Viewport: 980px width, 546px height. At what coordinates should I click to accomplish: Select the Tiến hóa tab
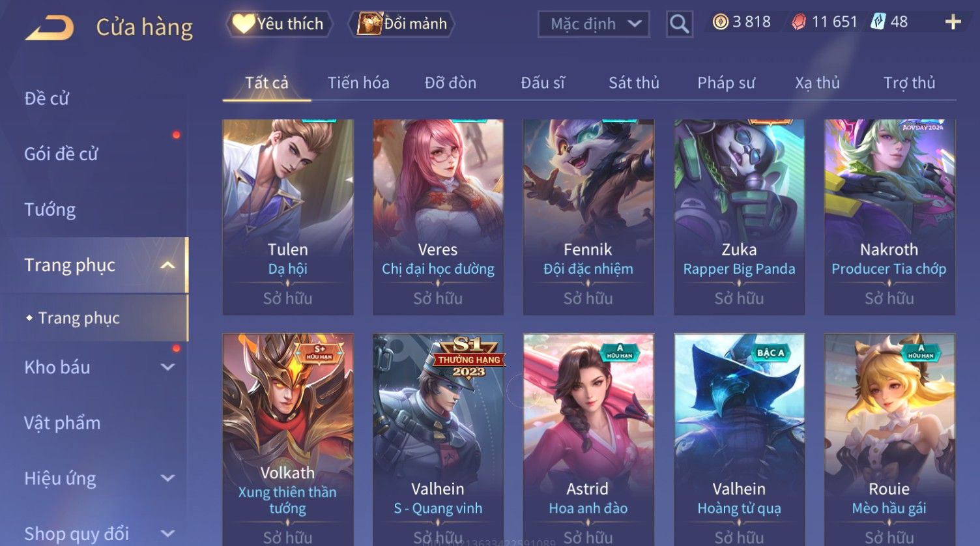click(x=358, y=83)
